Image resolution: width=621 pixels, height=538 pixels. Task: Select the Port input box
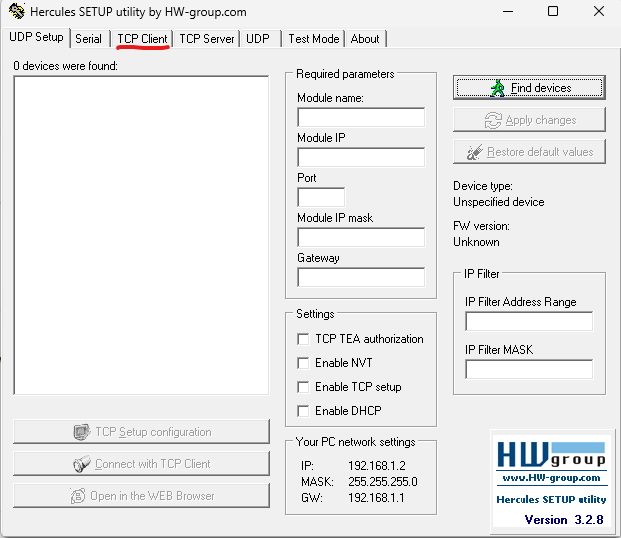pyautogui.click(x=321, y=197)
